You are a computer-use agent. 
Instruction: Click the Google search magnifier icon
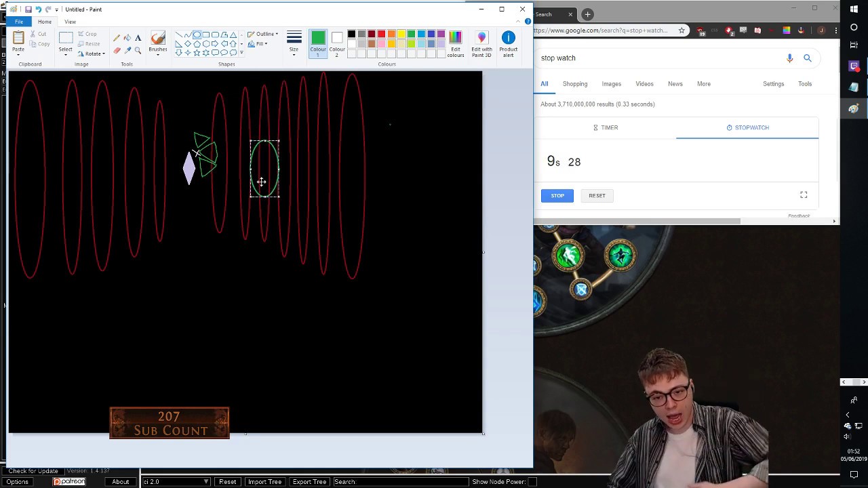click(x=807, y=58)
